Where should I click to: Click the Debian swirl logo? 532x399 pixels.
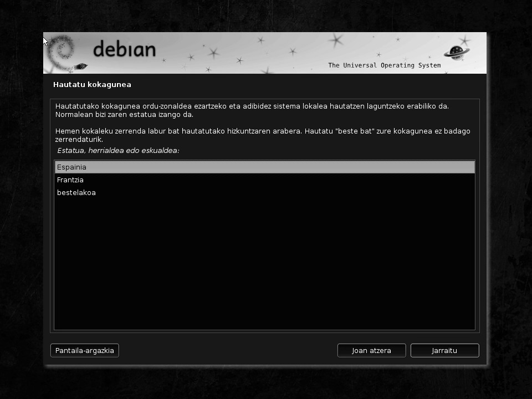(62, 53)
